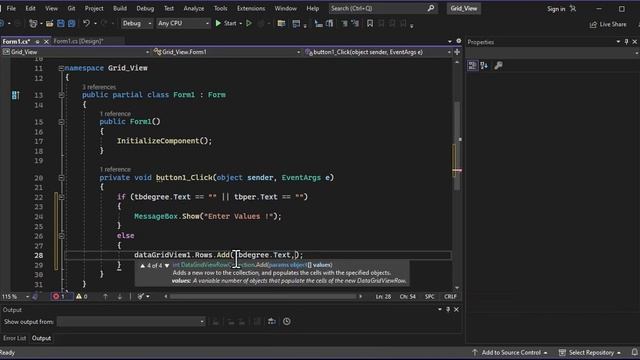The height and width of the screenshot is (360, 640).
Task: Open the File menu
Action: (11, 8)
